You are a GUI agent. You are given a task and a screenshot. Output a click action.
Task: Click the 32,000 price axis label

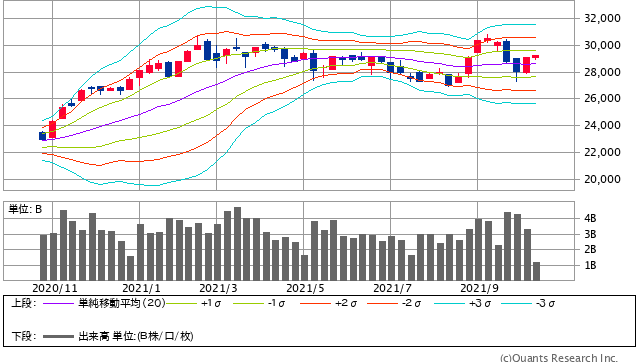[602, 18]
